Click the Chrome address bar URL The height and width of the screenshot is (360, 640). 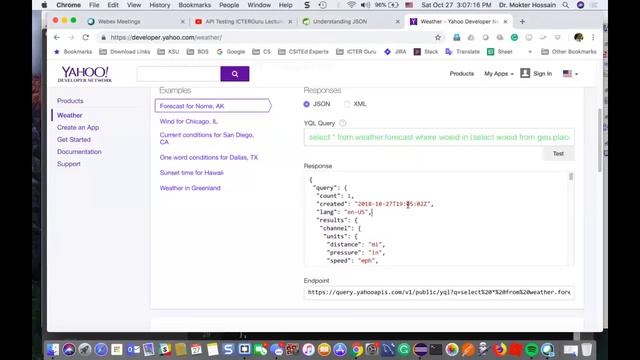[166, 38]
